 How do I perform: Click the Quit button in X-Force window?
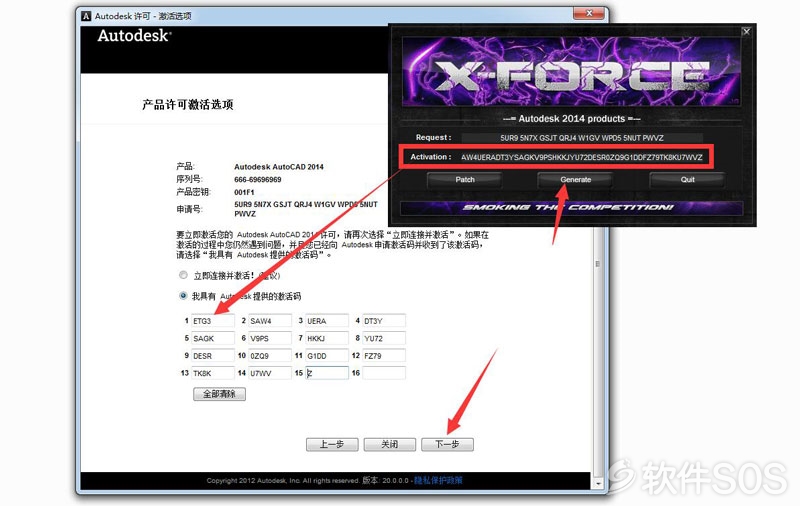click(x=687, y=180)
